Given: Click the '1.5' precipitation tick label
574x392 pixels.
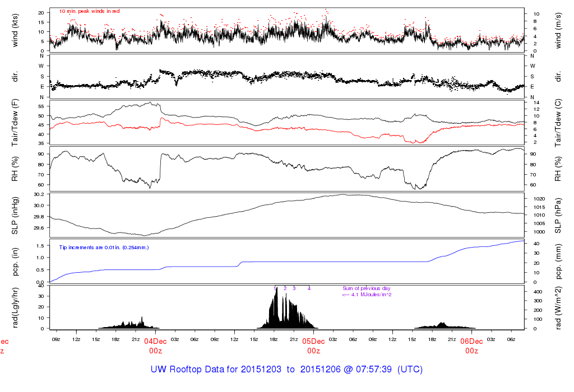Looking at the screenshot, I should [x=40, y=246].
